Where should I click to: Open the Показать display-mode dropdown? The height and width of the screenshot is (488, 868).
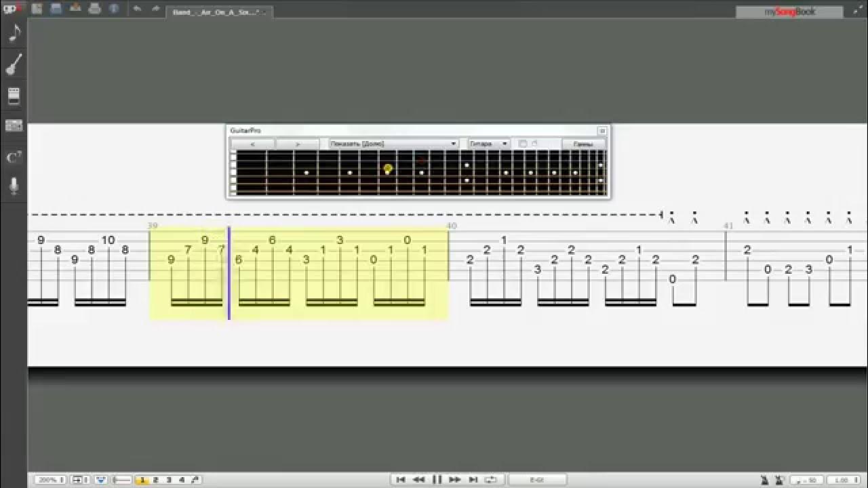coord(393,144)
